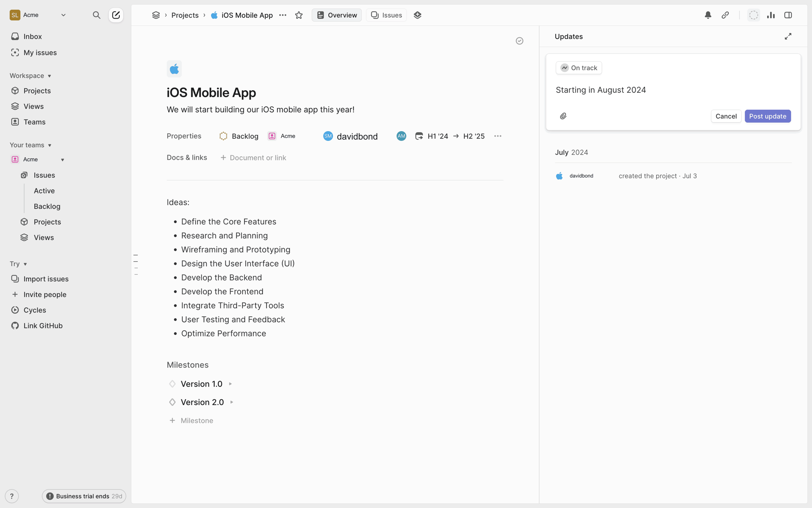Set the start date H1 '24
Image resolution: width=812 pixels, height=508 pixels.
coord(432,136)
